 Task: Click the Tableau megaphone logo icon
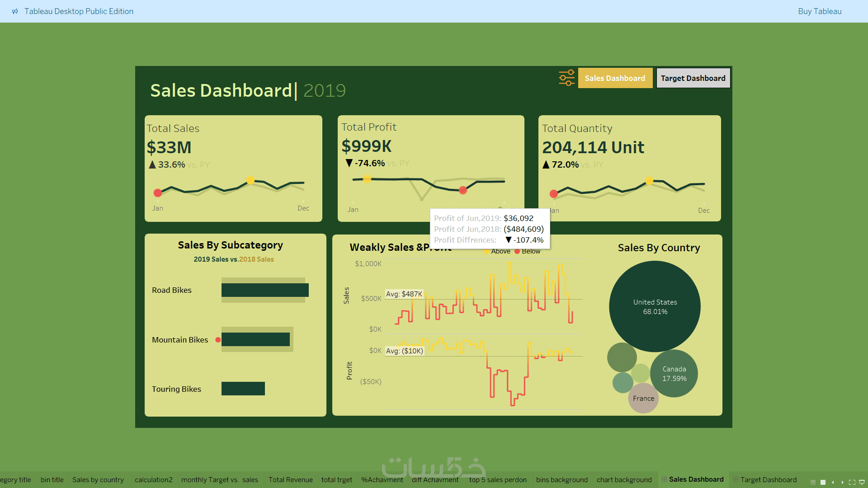[x=15, y=11]
